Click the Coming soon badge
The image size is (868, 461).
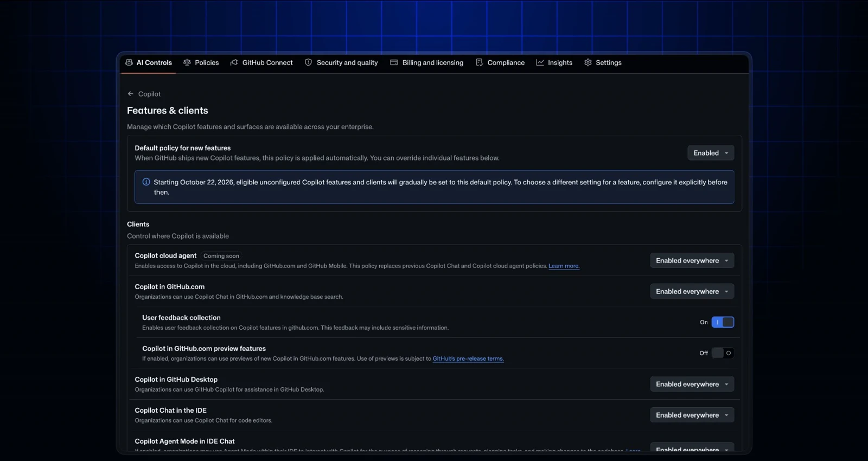pos(221,256)
